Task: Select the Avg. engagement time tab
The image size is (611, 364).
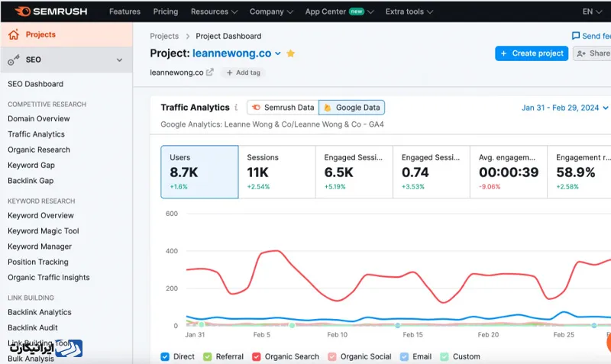Action: (509, 172)
